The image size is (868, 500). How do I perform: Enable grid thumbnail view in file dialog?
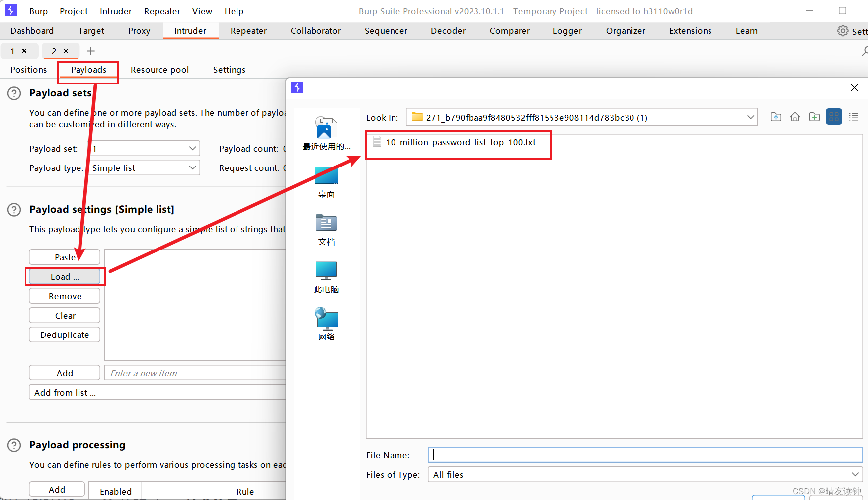(834, 117)
